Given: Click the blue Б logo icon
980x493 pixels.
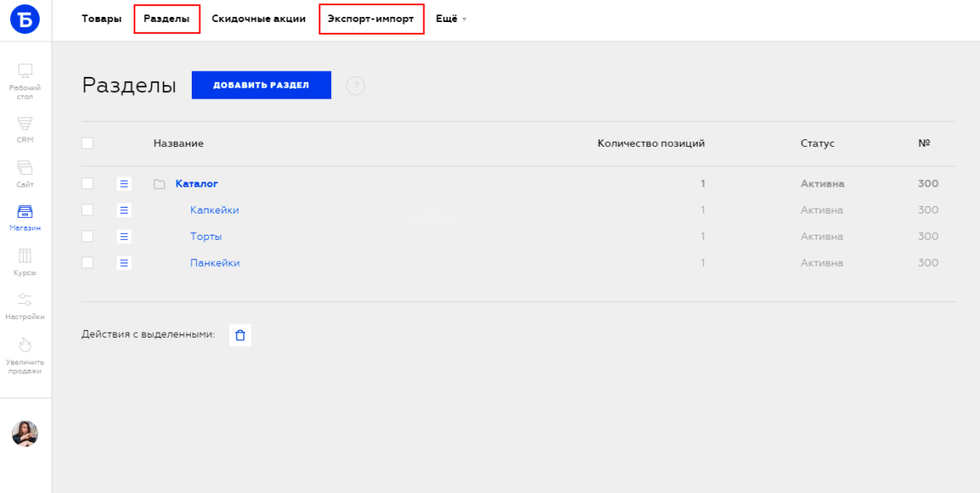Looking at the screenshot, I should [25, 19].
